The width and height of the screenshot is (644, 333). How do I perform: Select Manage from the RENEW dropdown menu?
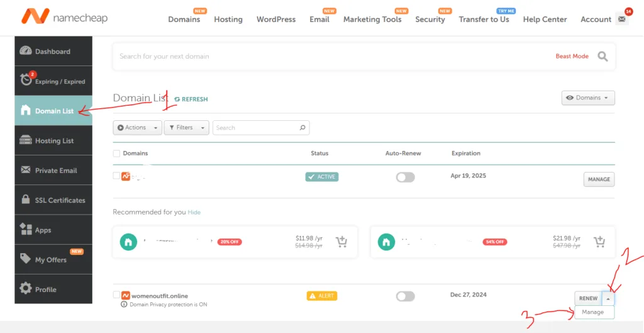click(x=594, y=312)
